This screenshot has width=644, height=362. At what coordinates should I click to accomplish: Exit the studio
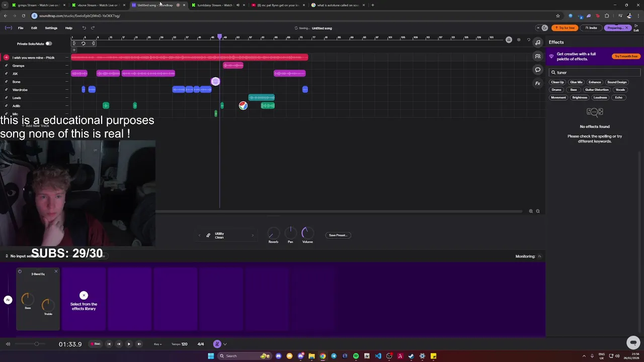[636, 28]
